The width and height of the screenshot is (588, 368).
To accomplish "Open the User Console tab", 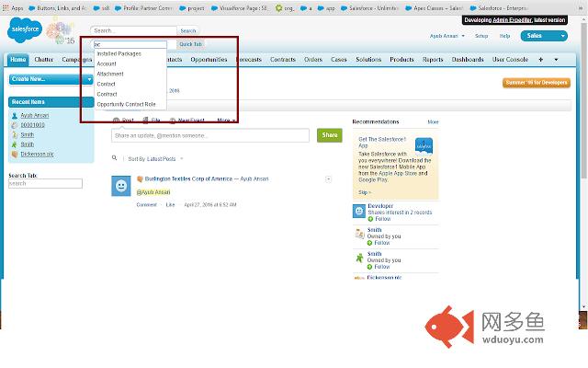I will pyautogui.click(x=510, y=59).
